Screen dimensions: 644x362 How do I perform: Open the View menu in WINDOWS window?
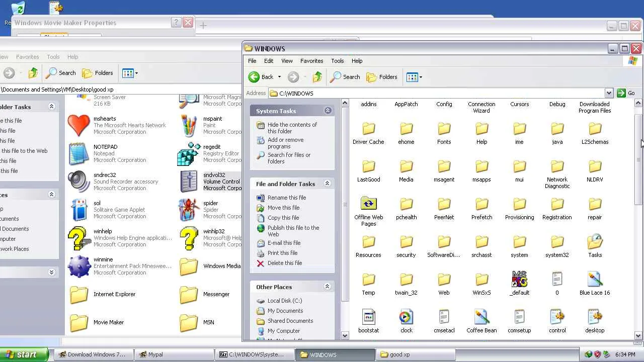click(x=287, y=61)
